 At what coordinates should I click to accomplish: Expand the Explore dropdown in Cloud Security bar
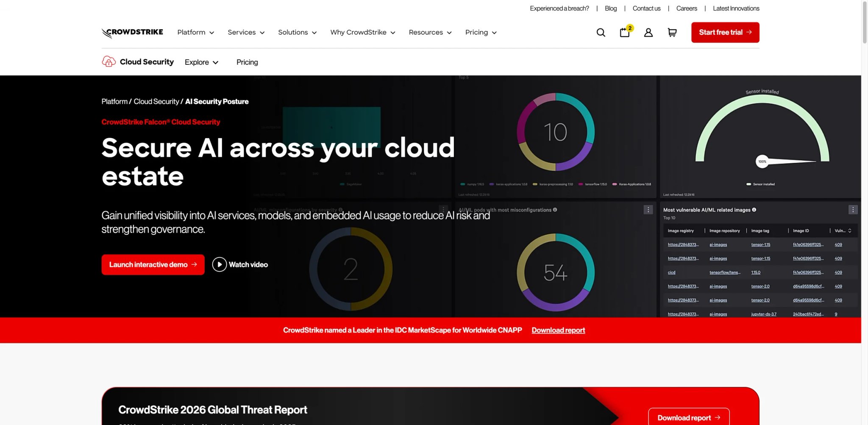[202, 62]
